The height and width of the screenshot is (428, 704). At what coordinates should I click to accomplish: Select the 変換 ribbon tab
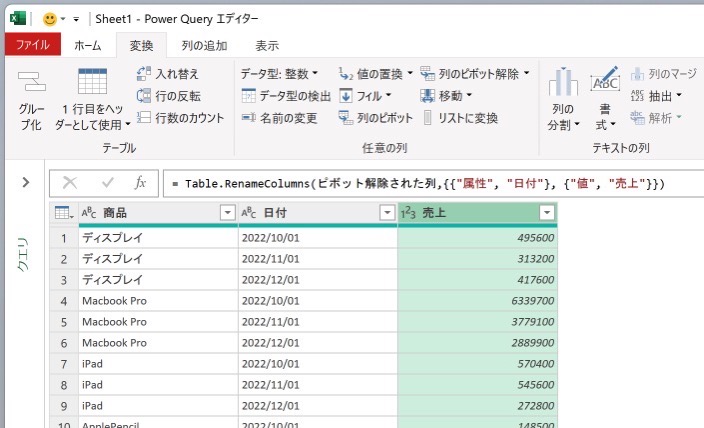point(141,45)
